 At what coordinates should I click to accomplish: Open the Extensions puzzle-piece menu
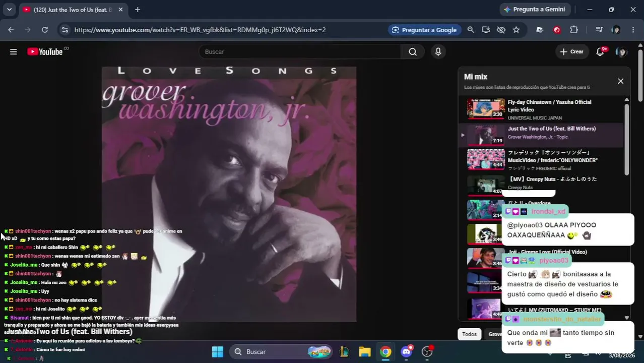click(574, 30)
